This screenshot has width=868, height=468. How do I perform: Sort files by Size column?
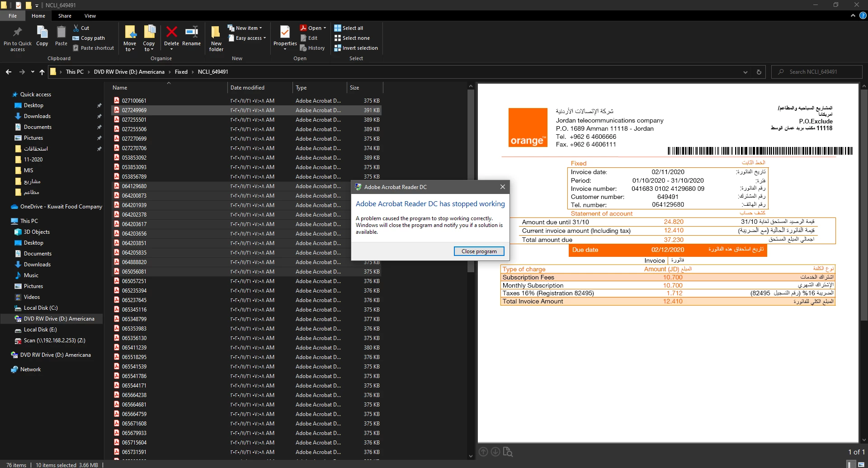tap(365, 88)
